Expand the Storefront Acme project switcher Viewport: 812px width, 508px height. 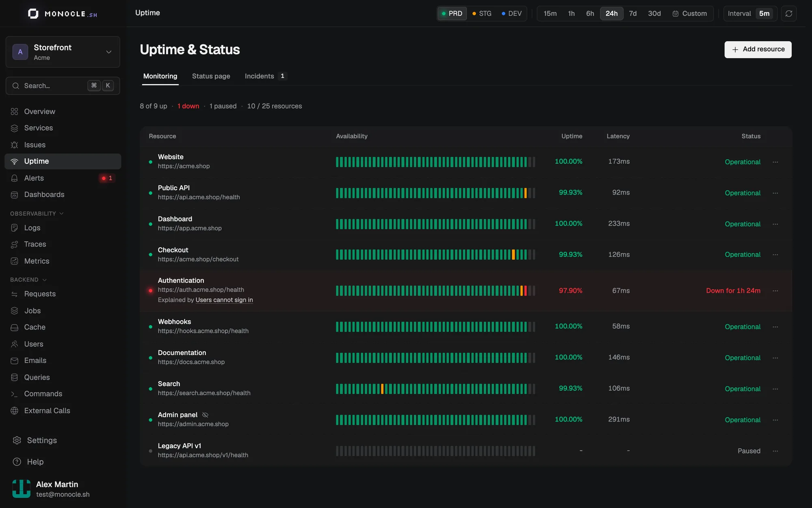(x=63, y=52)
